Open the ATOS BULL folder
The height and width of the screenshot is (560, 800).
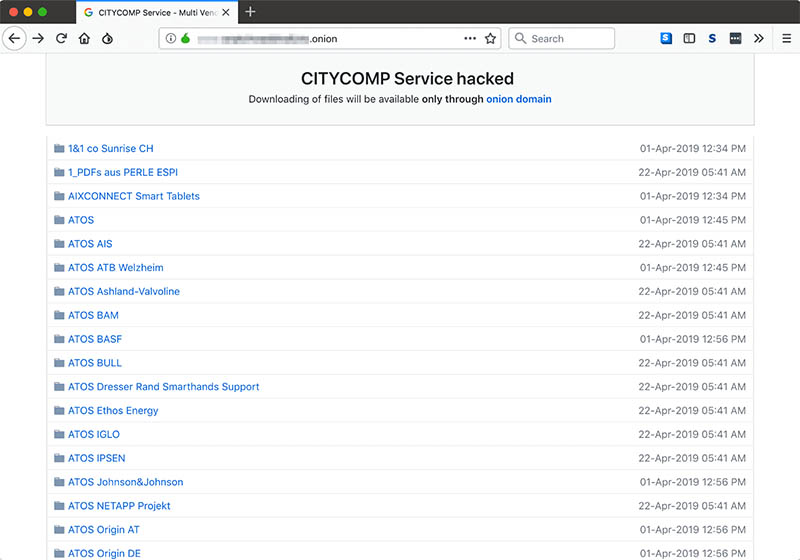[x=95, y=363]
